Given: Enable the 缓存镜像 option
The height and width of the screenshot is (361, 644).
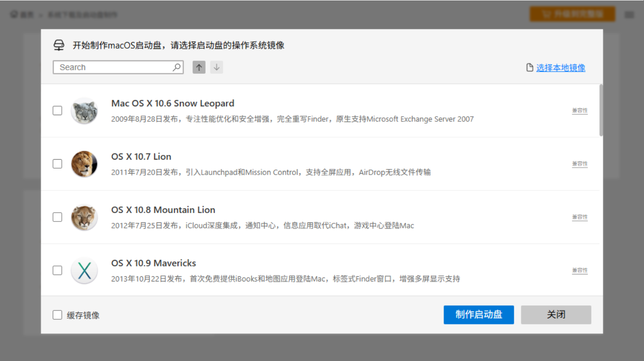Looking at the screenshot, I should pos(57,315).
